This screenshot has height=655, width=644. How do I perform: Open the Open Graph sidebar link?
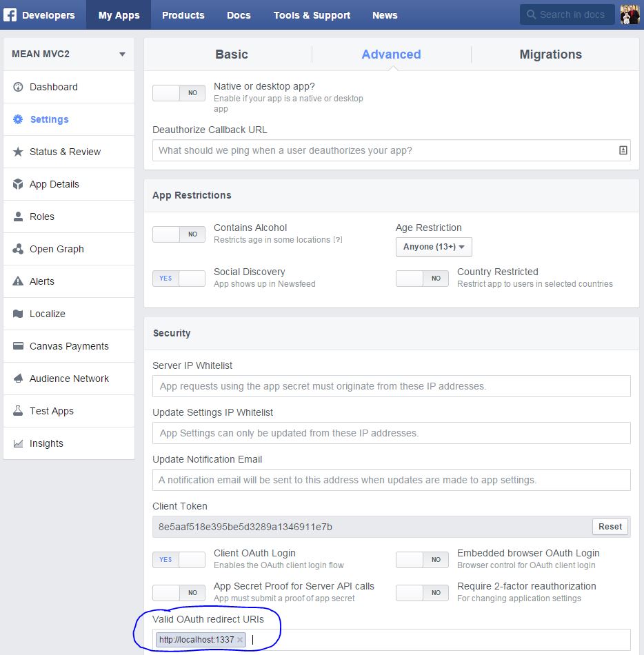pyautogui.click(x=69, y=249)
